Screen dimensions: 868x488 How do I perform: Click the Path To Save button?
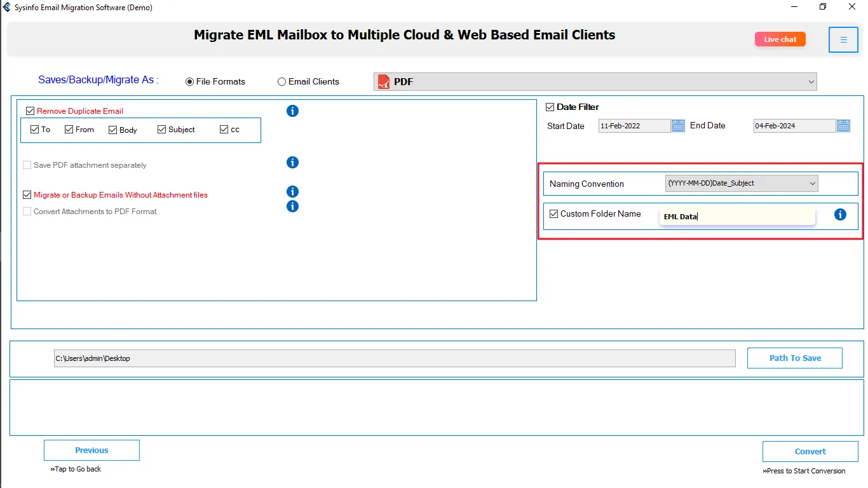(795, 358)
